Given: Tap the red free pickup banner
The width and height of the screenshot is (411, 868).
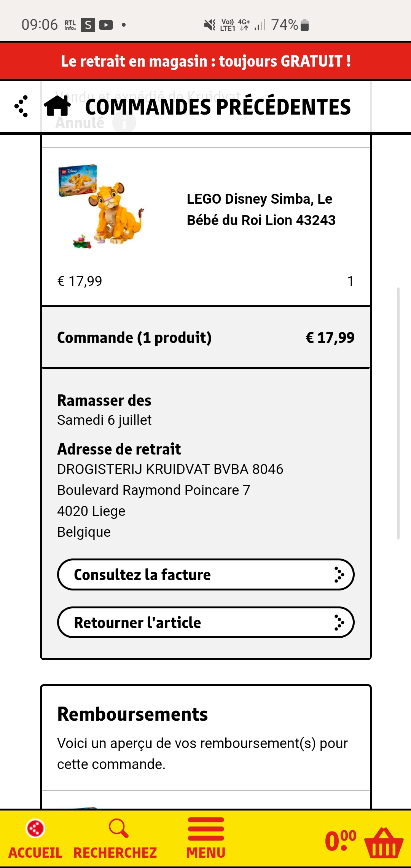Looking at the screenshot, I should point(205,61).
